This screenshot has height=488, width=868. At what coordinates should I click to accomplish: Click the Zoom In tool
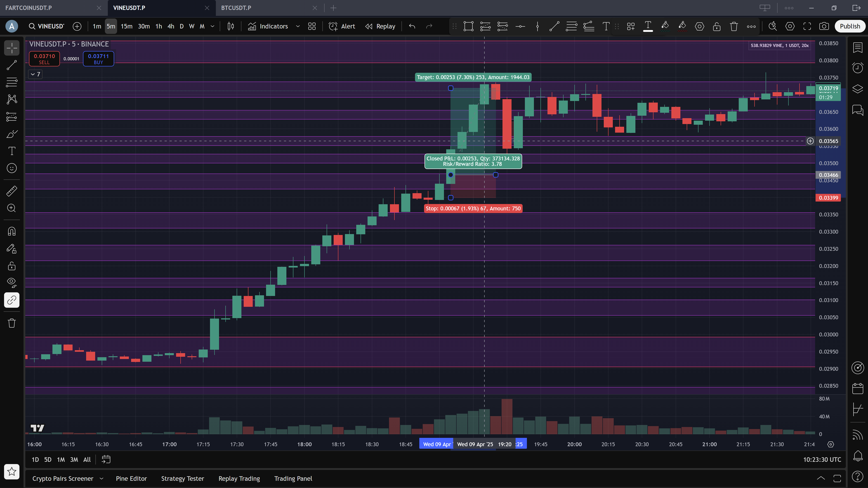click(12, 208)
